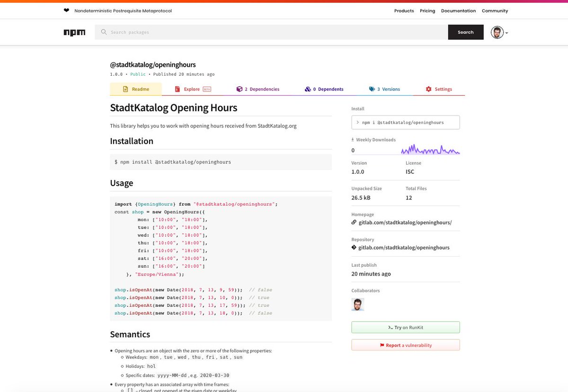The height and width of the screenshot is (392, 568).
Task: Switch to the Explore beta tab
Action: pyautogui.click(x=193, y=89)
